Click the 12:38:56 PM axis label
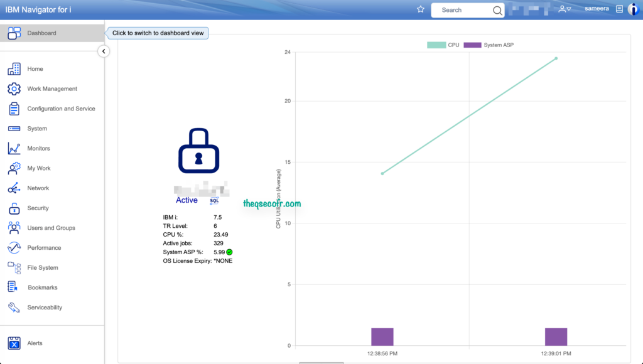Screen dimensions: 643x364 (382, 353)
